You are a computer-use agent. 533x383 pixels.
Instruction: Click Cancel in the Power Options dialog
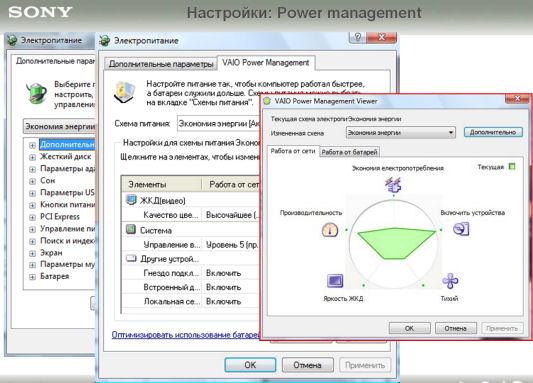(x=307, y=365)
